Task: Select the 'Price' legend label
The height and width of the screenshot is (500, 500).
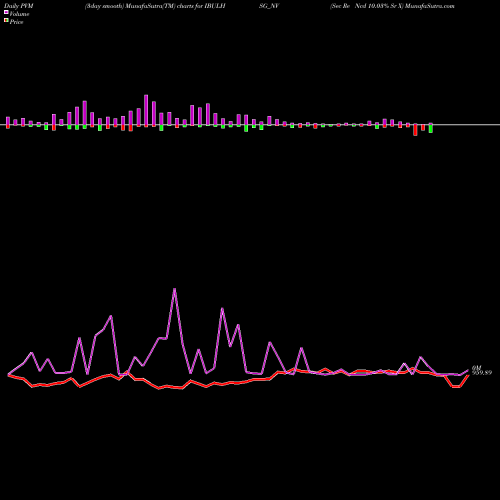Action: click(x=16, y=22)
